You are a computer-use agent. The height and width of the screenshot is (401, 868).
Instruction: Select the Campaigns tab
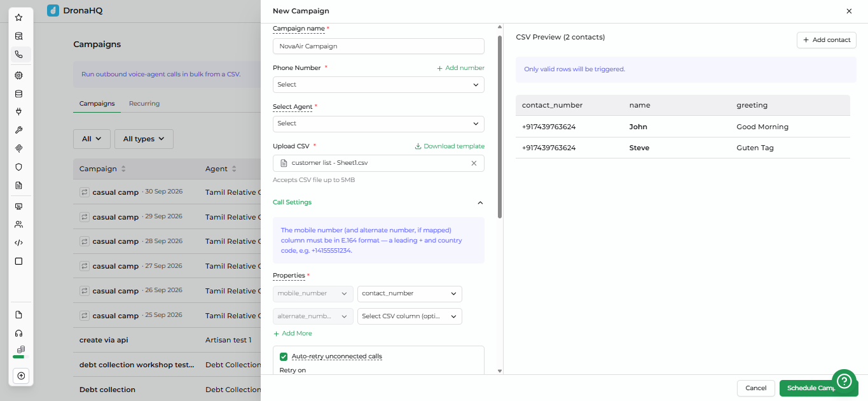pyautogui.click(x=97, y=104)
